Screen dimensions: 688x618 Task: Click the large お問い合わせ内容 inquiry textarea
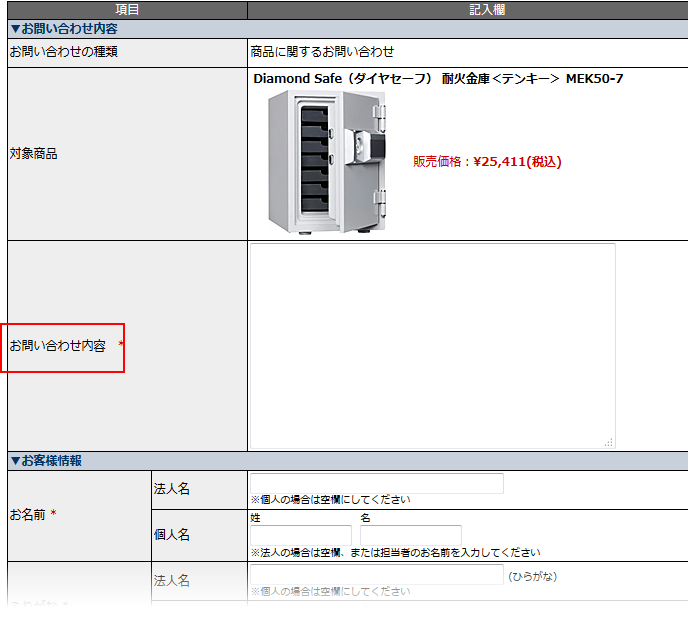[x=433, y=346]
